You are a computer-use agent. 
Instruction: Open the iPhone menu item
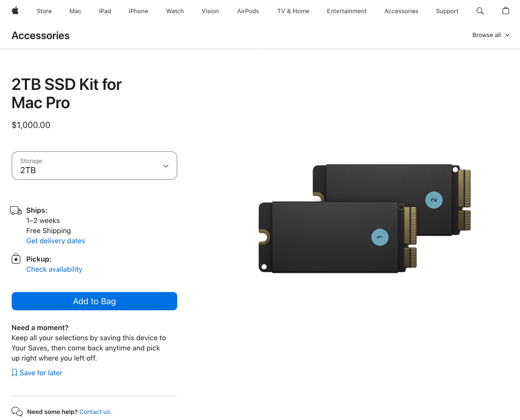tap(138, 11)
